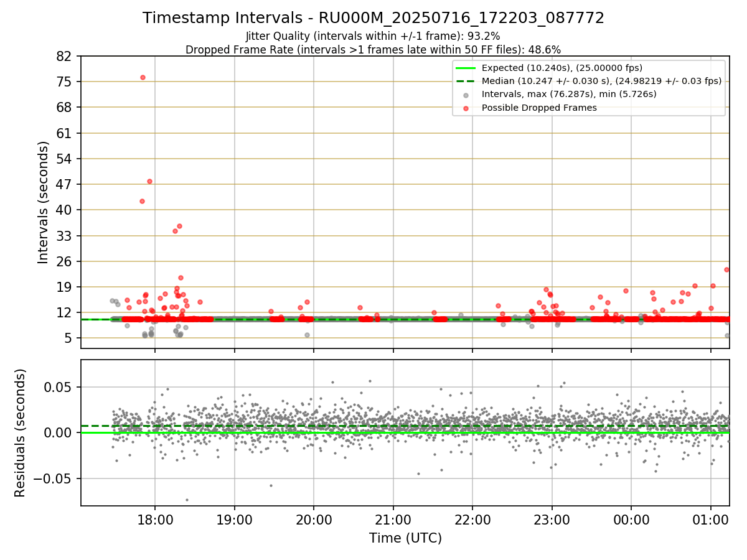This screenshot has height=560, width=747.
Task: Click the highest red outlier near 76 seconds
Action: pos(143,77)
